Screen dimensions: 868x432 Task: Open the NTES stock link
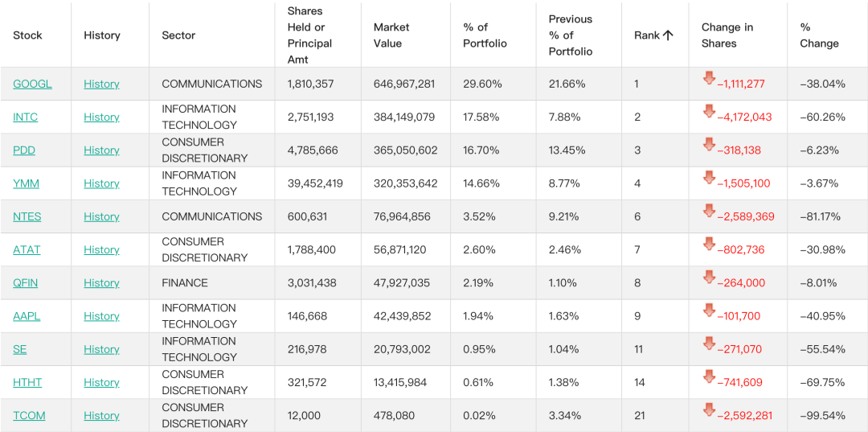(x=27, y=217)
